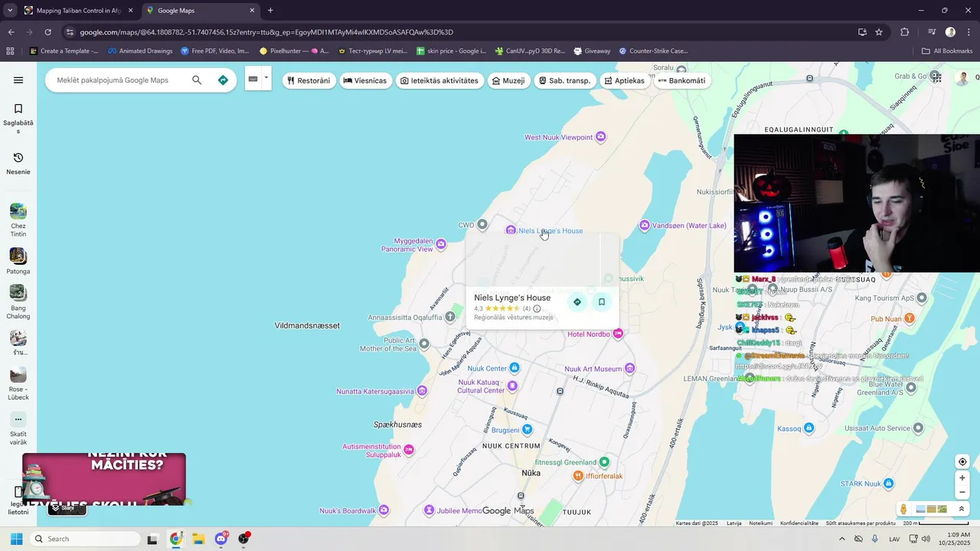Viewport: 980px width, 551px height.
Task: Click Noteikumi footer link
Action: 760,523
